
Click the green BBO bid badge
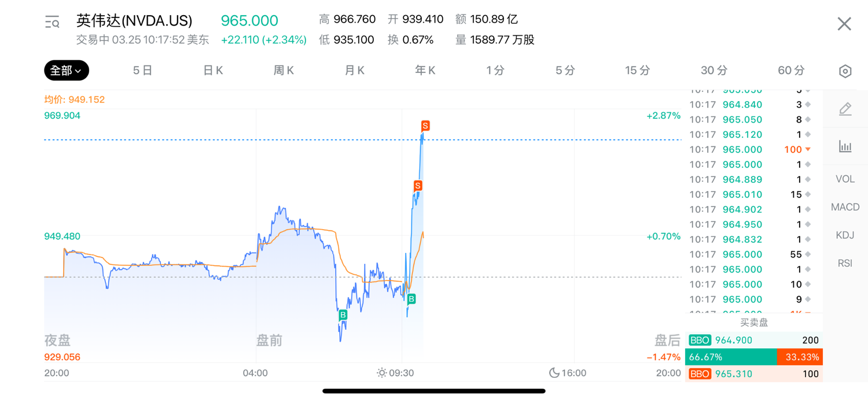point(700,340)
